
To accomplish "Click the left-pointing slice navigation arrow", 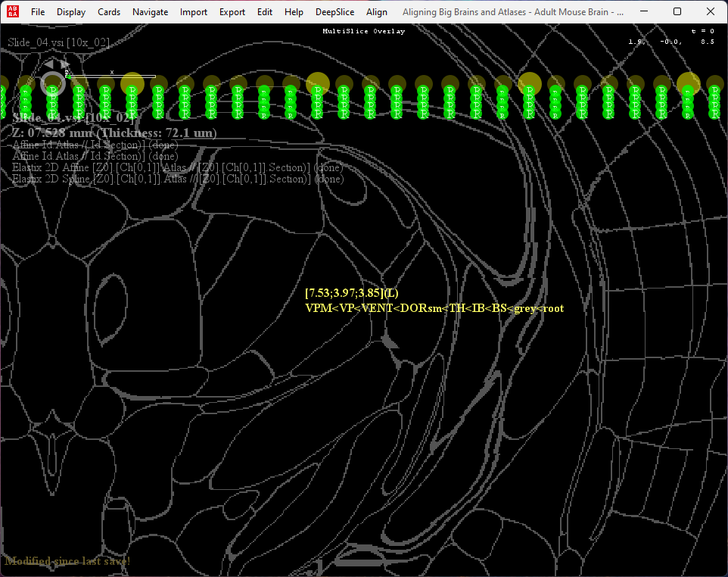I will 48,64.
